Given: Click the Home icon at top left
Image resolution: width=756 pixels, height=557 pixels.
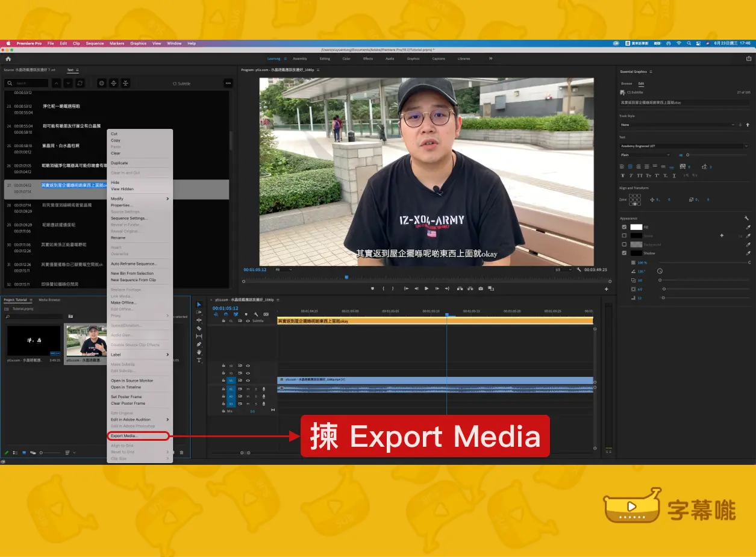Looking at the screenshot, I should (x=8, y=59).
